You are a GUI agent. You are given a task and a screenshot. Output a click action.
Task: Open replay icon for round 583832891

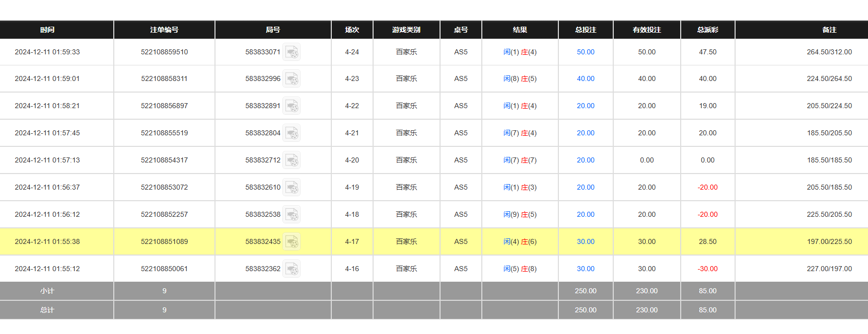(x=292, y=106)
